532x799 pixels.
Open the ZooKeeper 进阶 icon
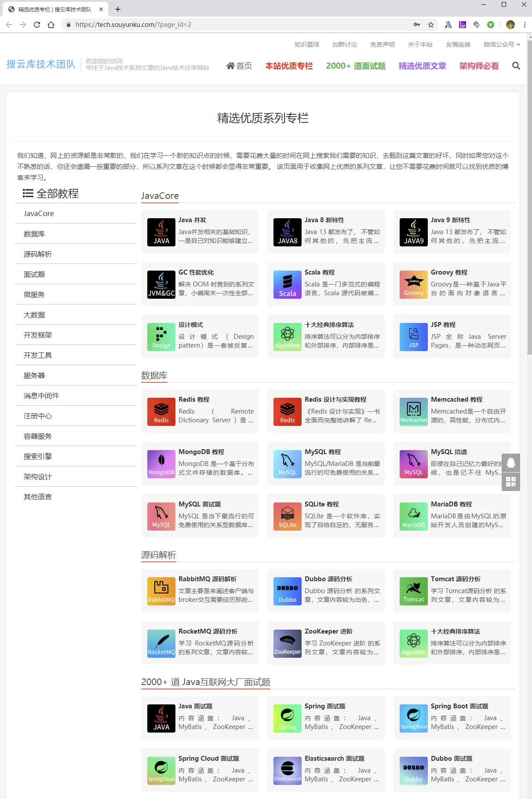coord(288,643)
